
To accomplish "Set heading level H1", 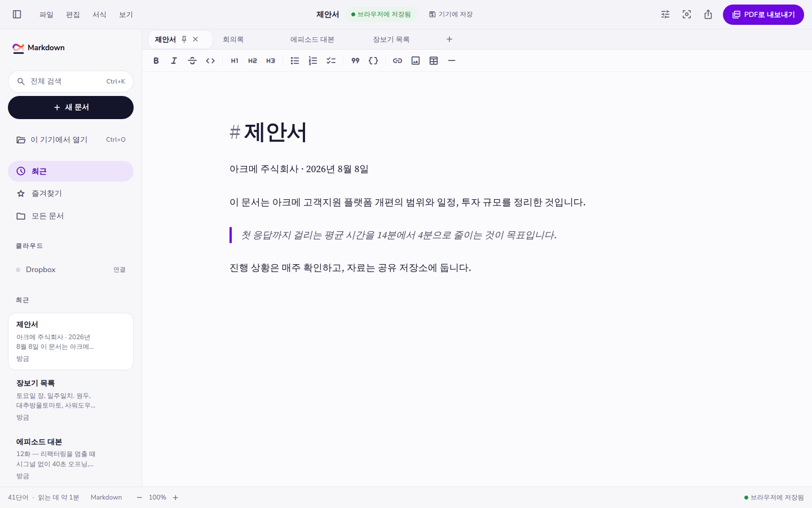I will 235,60.
